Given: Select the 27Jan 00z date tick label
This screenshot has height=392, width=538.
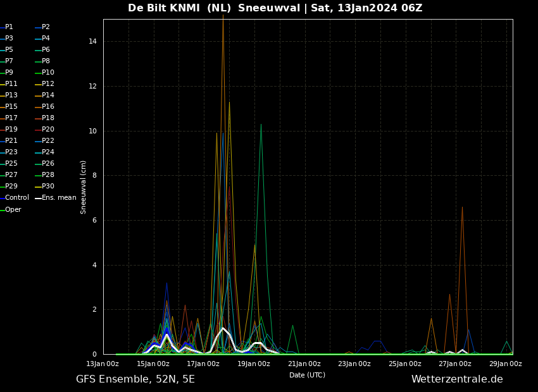Looking at the screenshot, I should [455, 364].
